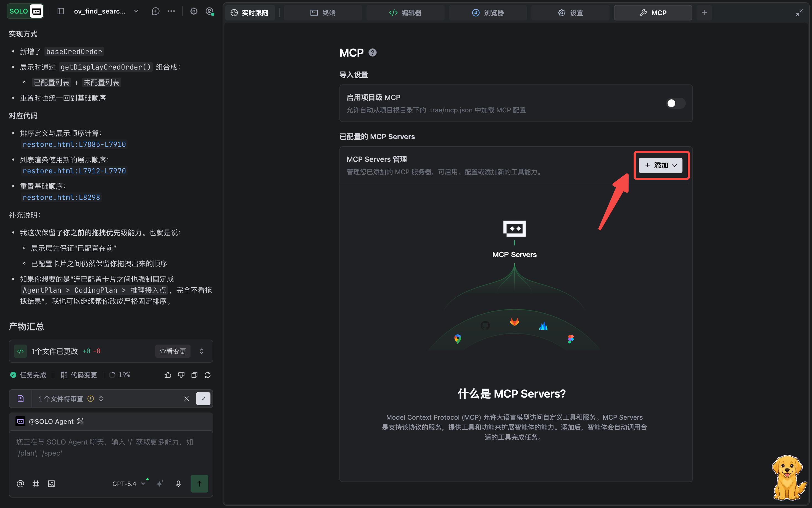This screenshot has height=508, width=812.
Task: Click the code file icon in 产物汇总
Action: click(x=20, y=351)
